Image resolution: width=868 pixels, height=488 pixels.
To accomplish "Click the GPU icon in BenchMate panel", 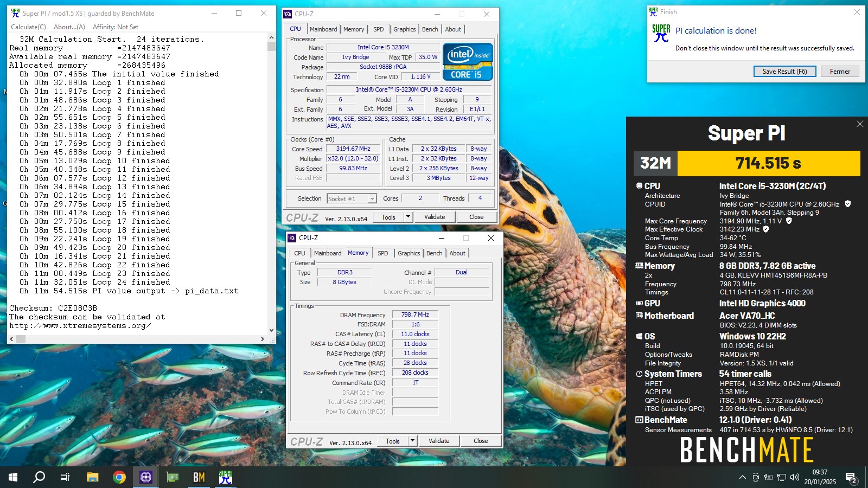I will click(639, 303).
